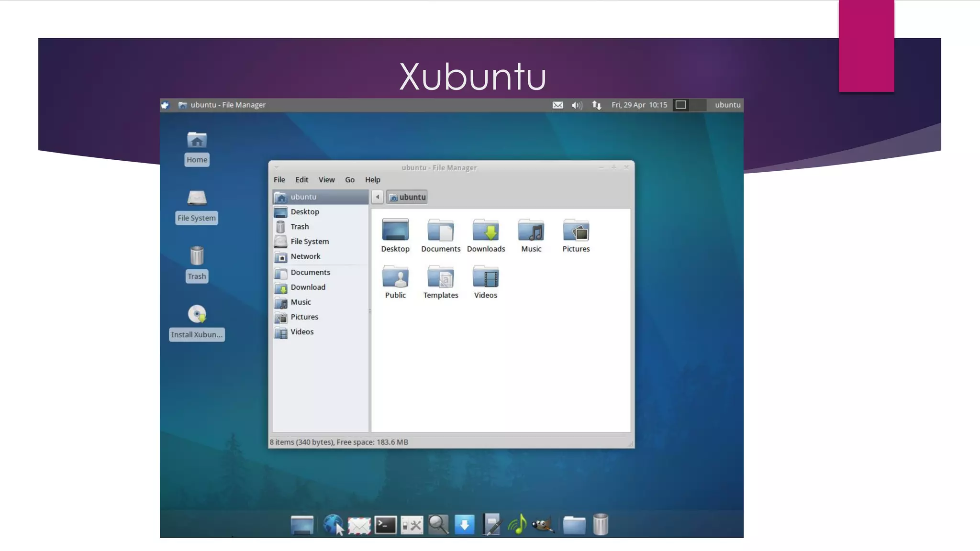Open the volume speaker indicator
Image resolution: width=980 pixels, height=551 pixels.
coord(577,105)
